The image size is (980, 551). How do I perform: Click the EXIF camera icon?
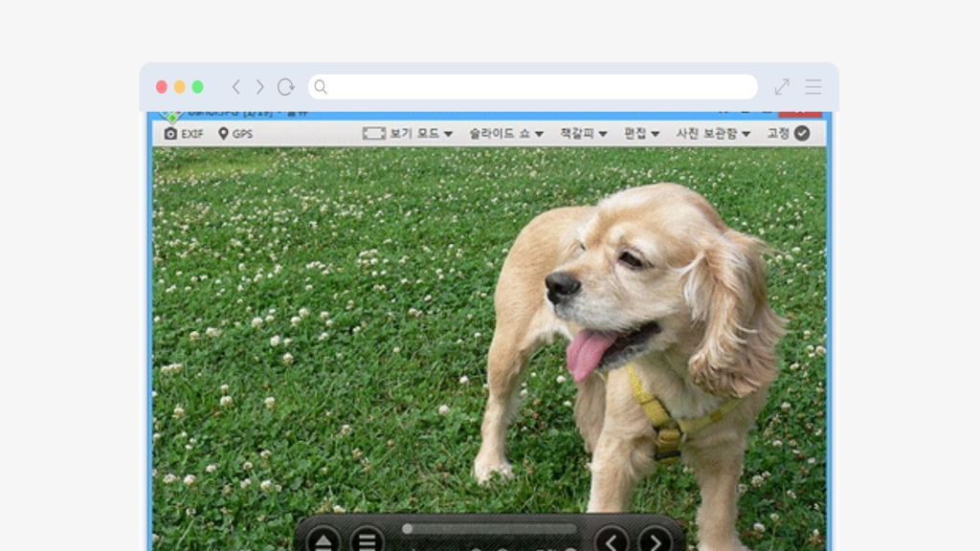click(171, 134)
